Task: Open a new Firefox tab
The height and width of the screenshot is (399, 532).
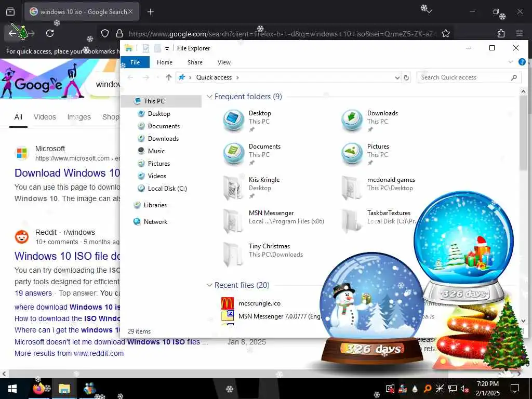Action: click(x=150, y=12)
